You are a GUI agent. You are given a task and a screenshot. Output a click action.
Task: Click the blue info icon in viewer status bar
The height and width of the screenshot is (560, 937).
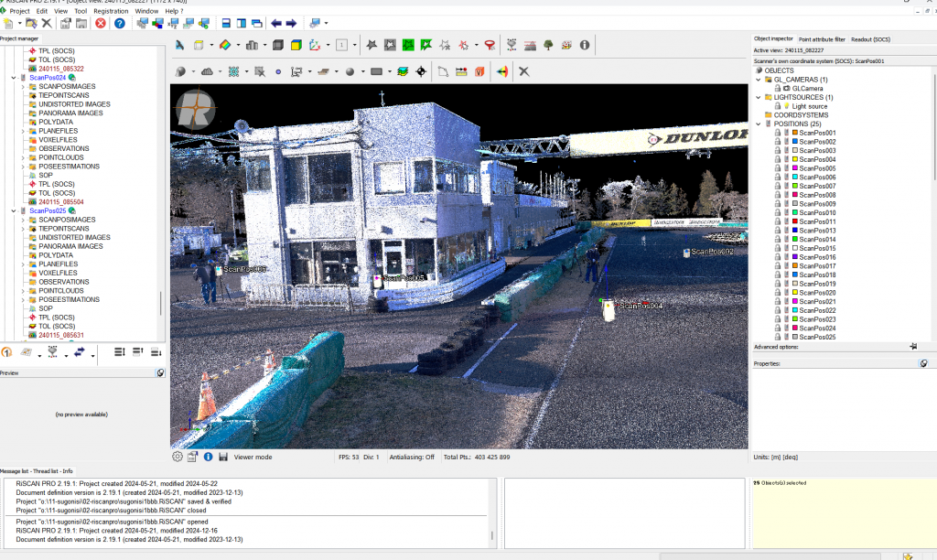tap(208, 457)
